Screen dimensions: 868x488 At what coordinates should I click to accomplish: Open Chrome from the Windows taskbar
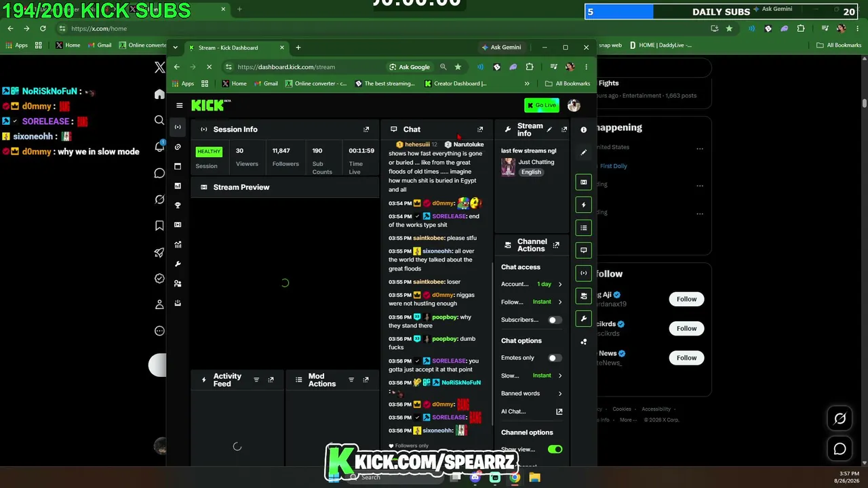pyautogui.click(x=515, y=477)
